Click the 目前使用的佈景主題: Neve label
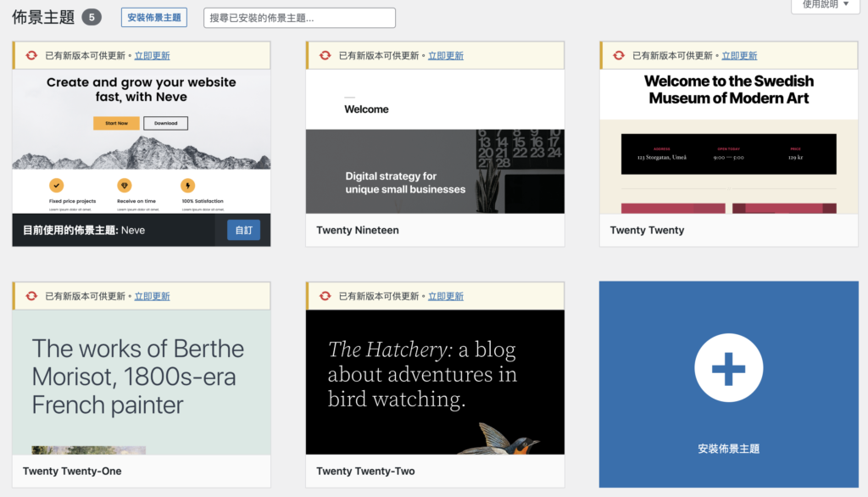Screen dimensions: 868x497 coord(84,230)
